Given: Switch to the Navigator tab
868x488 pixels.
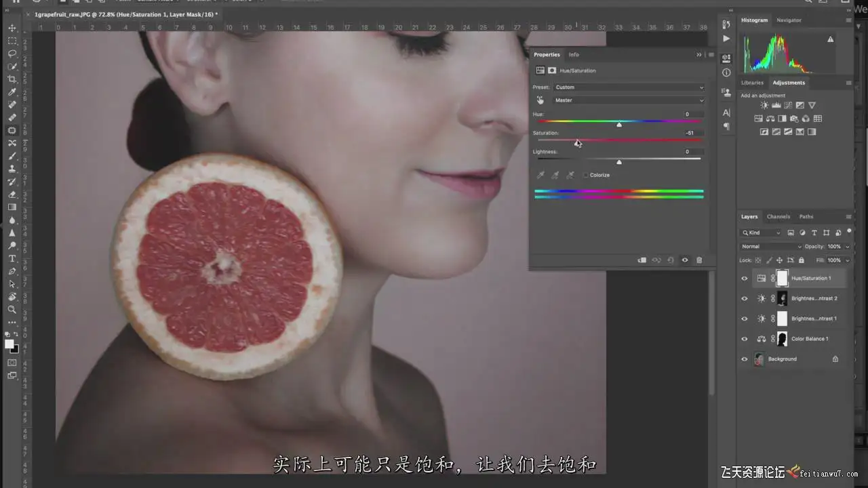Looking at the screenshot, I should point(789,20).
